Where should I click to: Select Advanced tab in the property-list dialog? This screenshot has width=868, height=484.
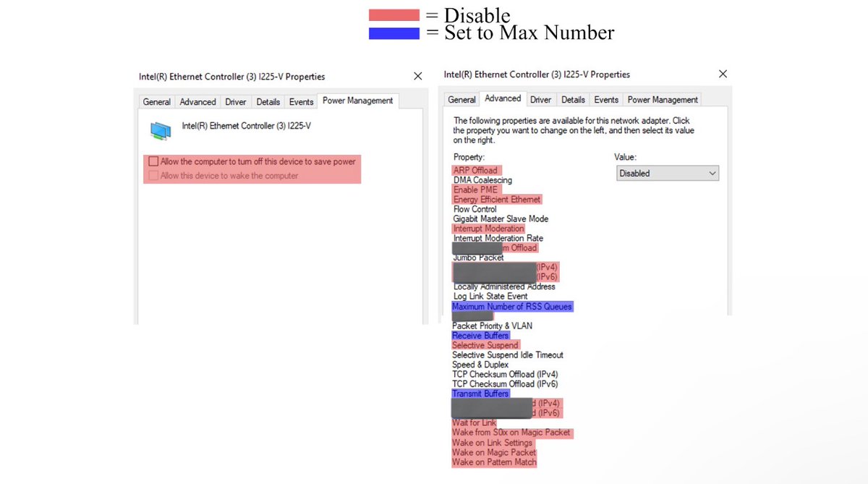point(503,98)
